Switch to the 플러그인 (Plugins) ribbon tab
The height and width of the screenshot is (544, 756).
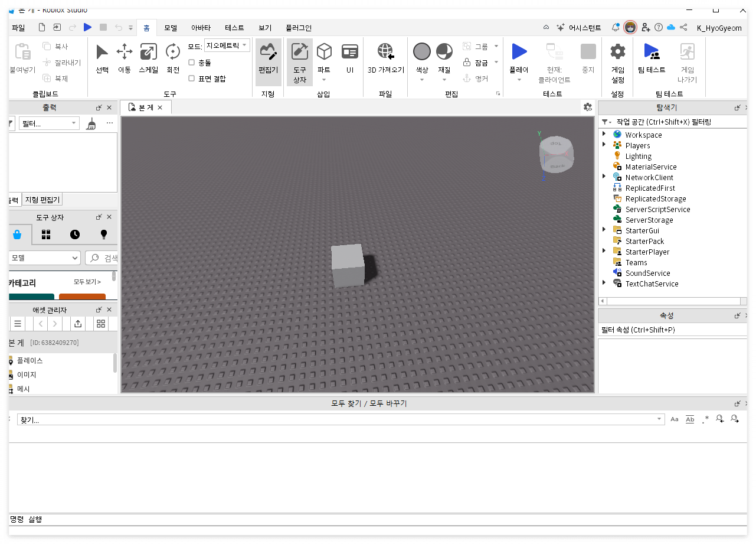[x=299, y=28]
